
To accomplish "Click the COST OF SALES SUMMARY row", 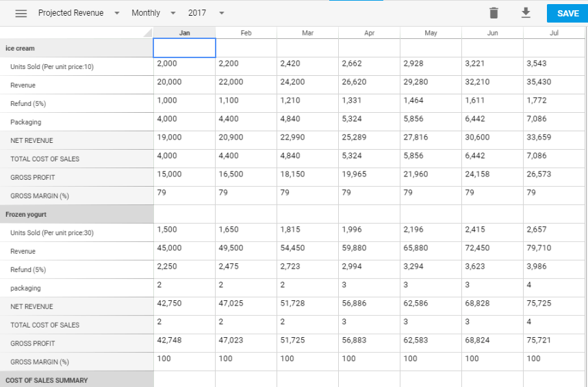I will pyautogui.click(x=77, y=379).
